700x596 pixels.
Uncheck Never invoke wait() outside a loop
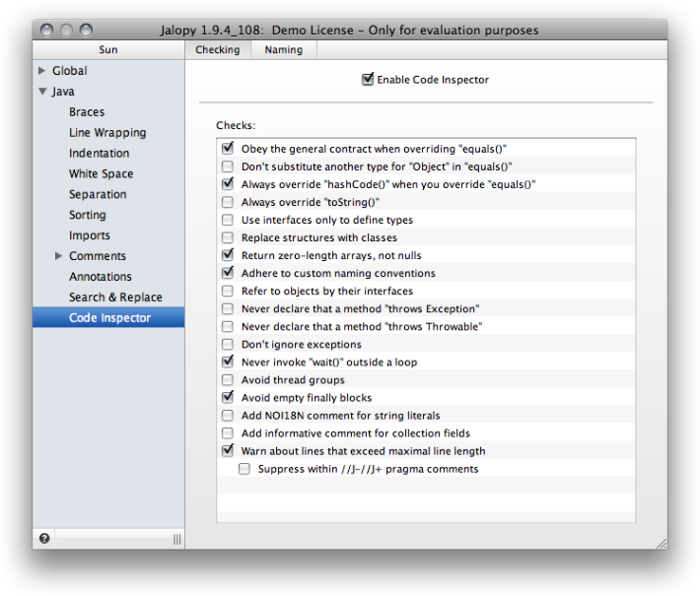tap(228, 362)
